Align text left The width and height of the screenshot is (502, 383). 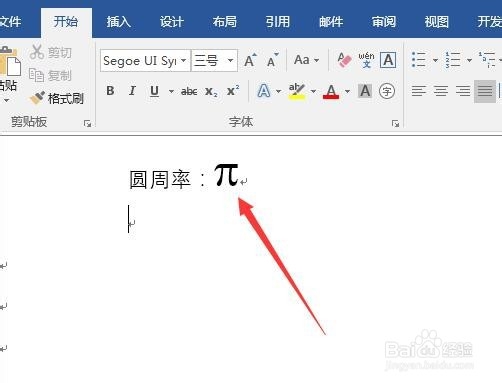(419, 91)
